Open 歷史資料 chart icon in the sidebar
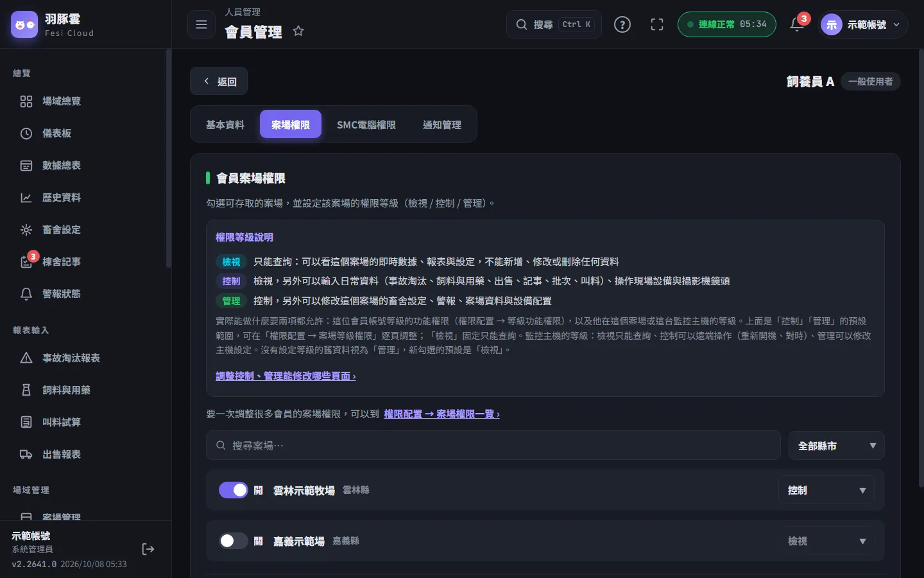 pyautogui.click(x=26, y=198)
